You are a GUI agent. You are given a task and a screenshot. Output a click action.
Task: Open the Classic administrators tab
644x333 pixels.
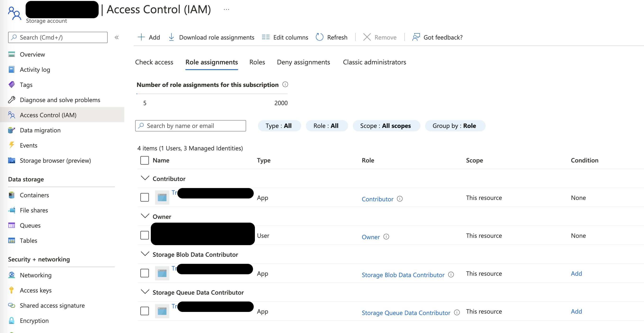[x=374, y=62]
